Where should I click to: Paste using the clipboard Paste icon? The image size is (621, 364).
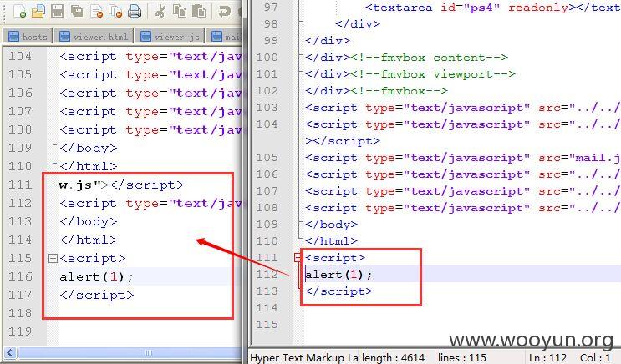(199, 11)
